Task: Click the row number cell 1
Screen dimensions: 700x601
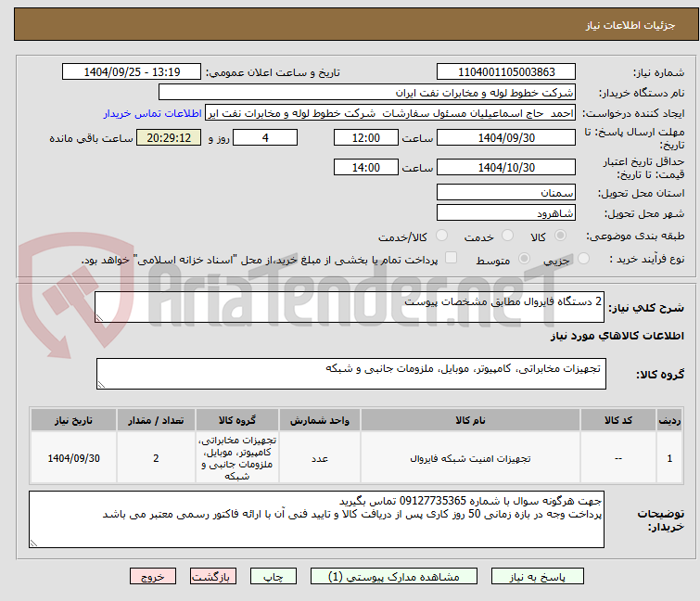Action: tap(669, 458)
